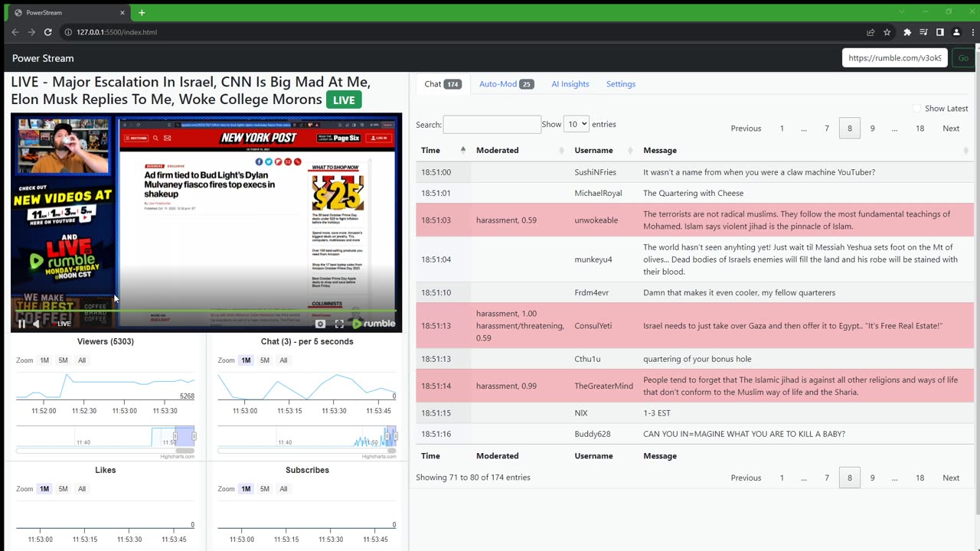Close the PowerStream browser tab
980x551 pixels.
click(x=121, y=13)
